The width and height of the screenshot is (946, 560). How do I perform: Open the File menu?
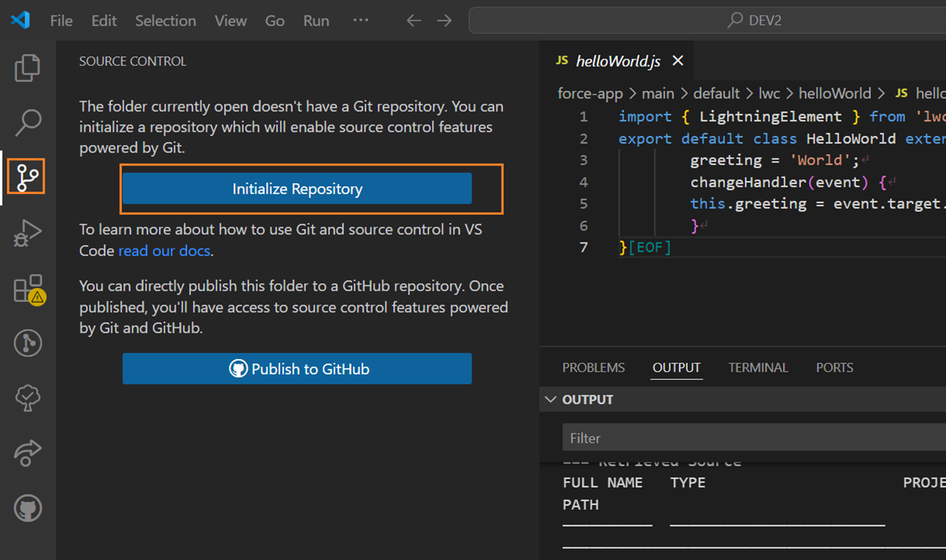click(61, 20)
